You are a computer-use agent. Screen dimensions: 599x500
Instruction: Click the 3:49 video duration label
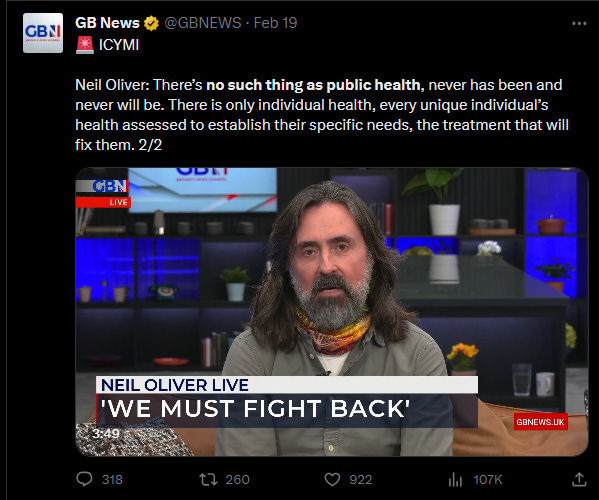pyautogui.click(x=106, y=434)
